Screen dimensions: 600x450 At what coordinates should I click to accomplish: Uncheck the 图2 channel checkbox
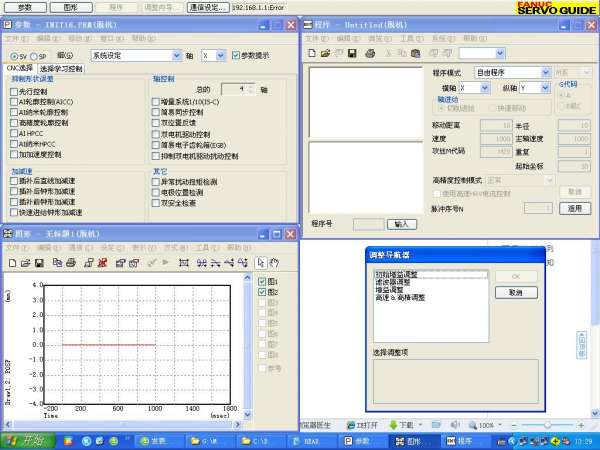262,292
